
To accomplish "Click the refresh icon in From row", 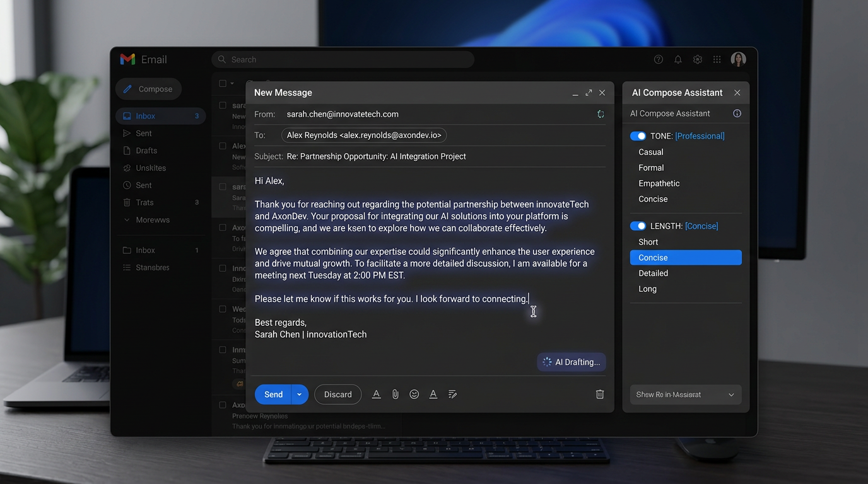I will point(601,114).
